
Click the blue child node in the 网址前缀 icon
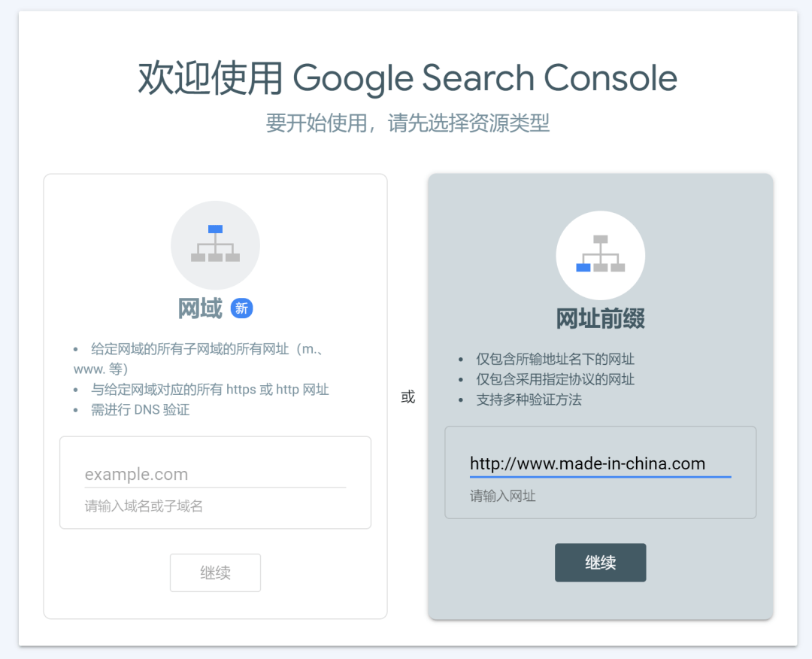(584, 268)
